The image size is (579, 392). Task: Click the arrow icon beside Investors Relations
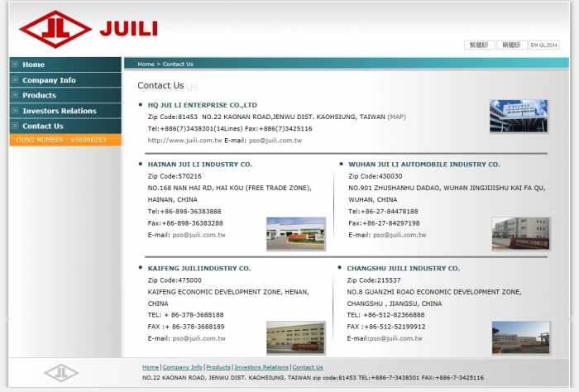pos(15,110)
